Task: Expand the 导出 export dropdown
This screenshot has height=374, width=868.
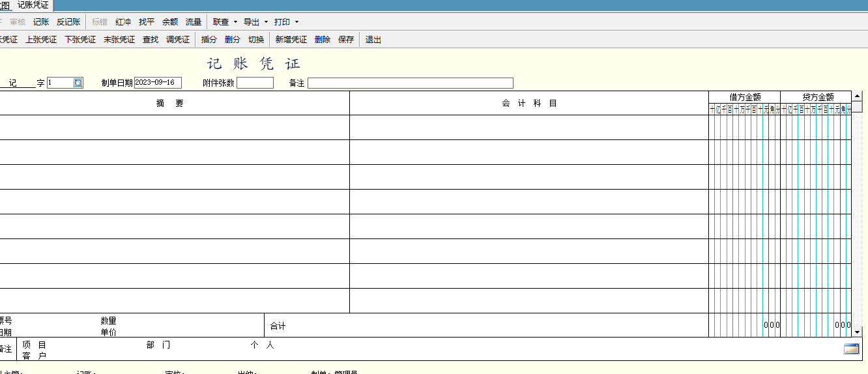Action: coord(266,22)
